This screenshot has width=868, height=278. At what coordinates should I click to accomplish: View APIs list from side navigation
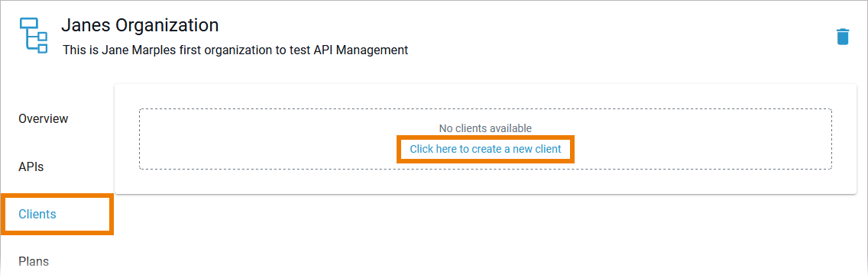(x=31, y=166)
